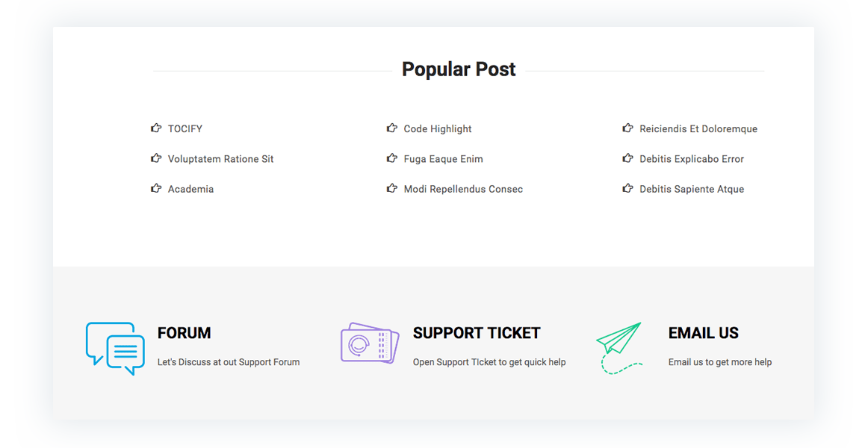Click the hand icon beside Debitis Sapiente Atque
This screenshot has width=868, height=448.
[x=627, y=188]
